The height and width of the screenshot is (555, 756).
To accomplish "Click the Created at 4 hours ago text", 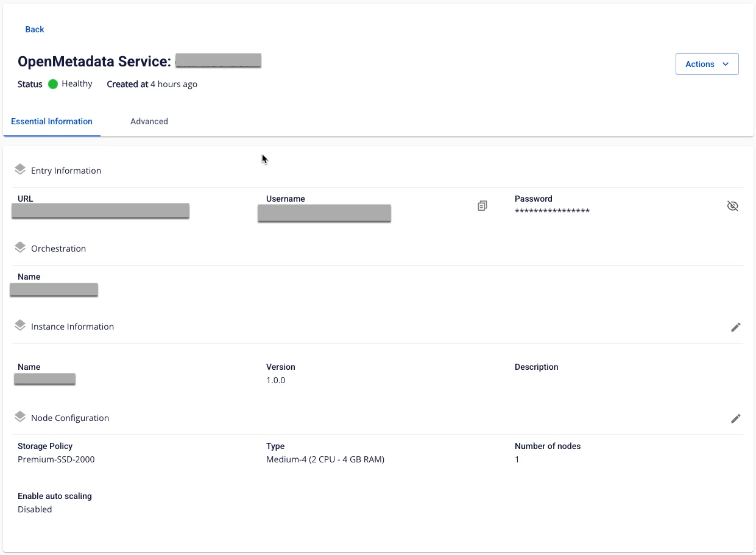I will 152,84.
